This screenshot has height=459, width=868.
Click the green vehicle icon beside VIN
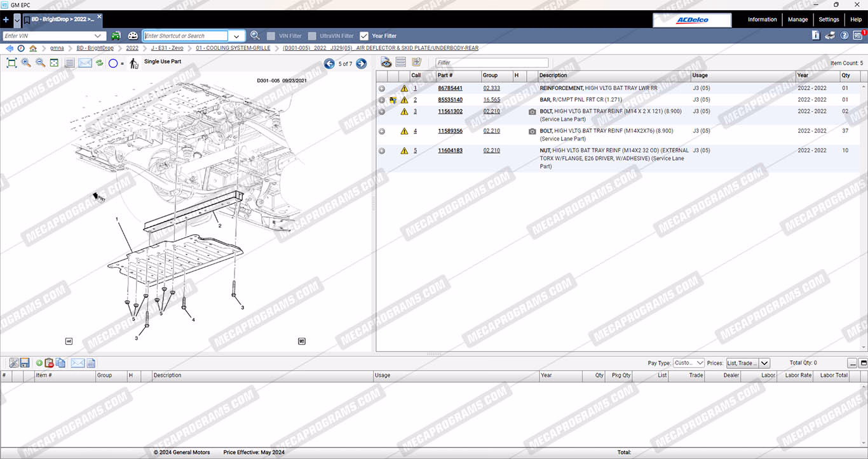pos(116,36)
